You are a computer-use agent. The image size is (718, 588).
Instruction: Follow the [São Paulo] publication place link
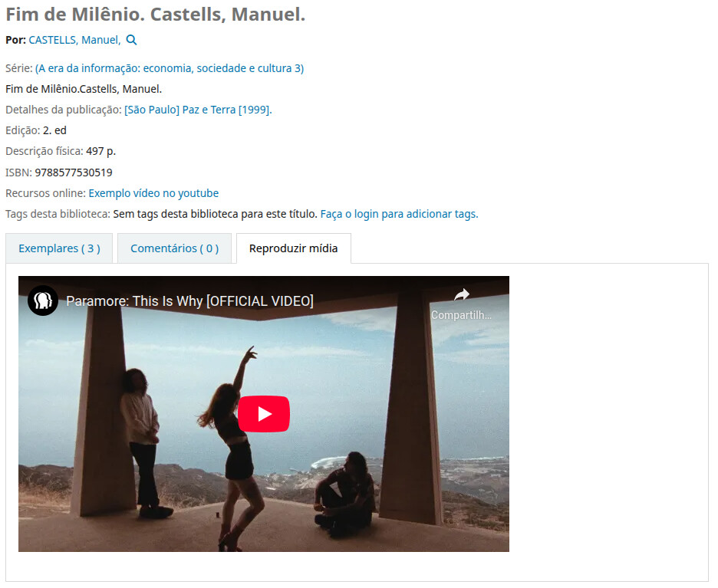[152, 110]
